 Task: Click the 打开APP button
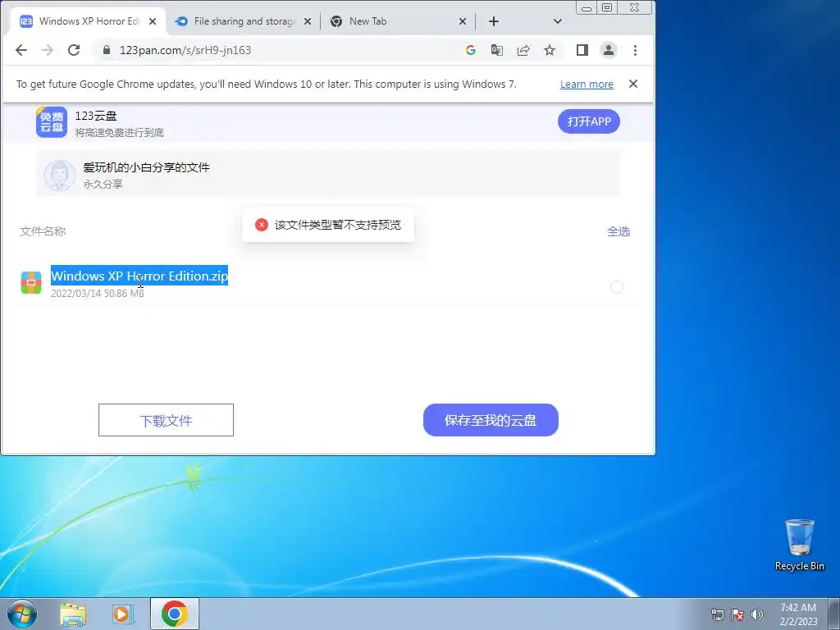[x=589, y=121]
